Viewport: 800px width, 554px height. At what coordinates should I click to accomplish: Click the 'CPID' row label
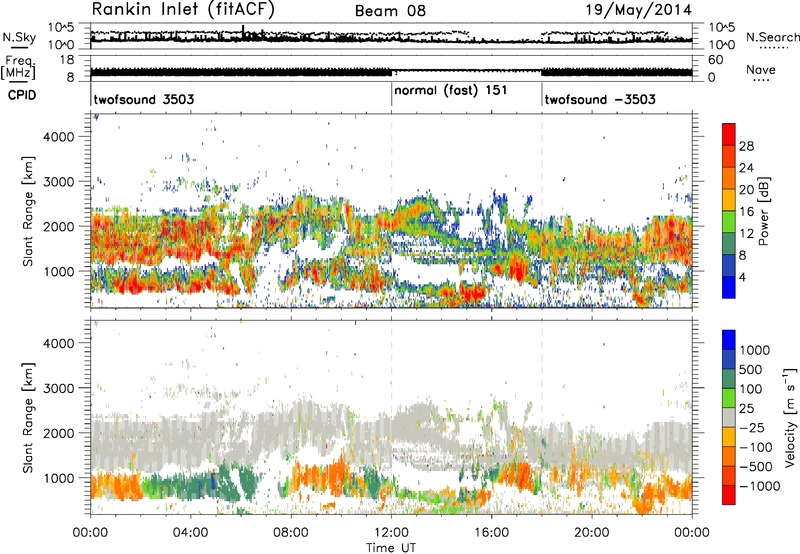pyautogui.click(x=22, y=95)
